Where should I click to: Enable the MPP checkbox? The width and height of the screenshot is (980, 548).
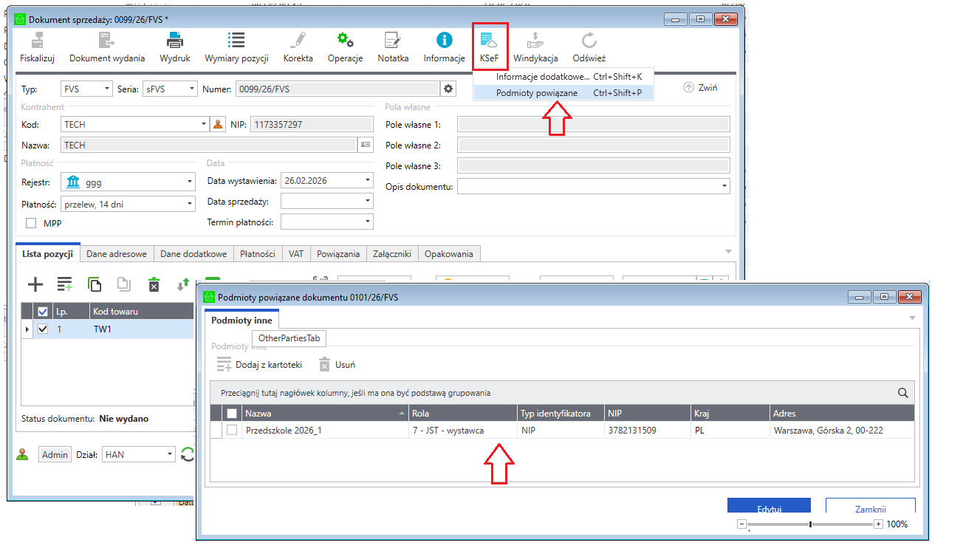(x=32, y=223)
